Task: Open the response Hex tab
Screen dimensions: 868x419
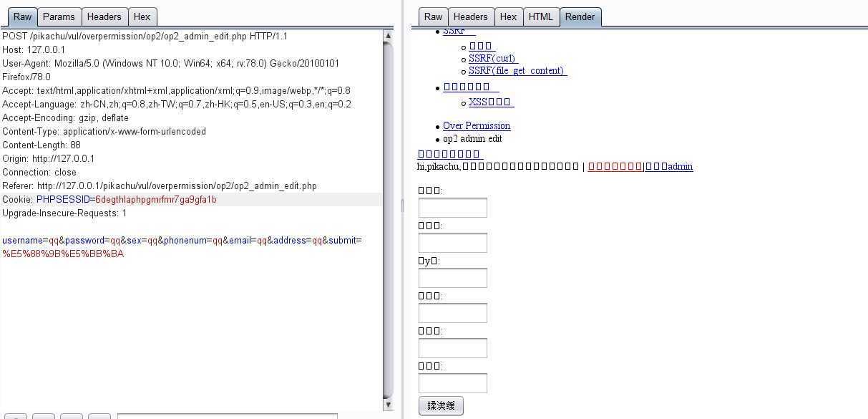Action: [509, 16]
